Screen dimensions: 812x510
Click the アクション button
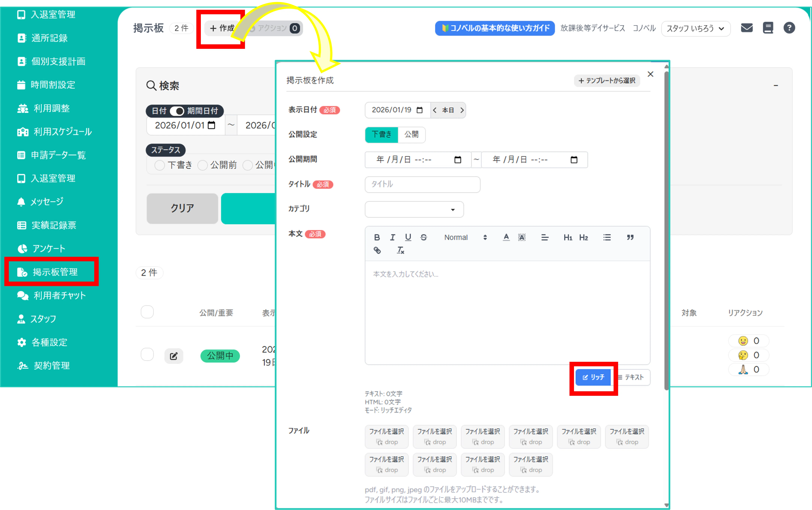coord(275,28)
